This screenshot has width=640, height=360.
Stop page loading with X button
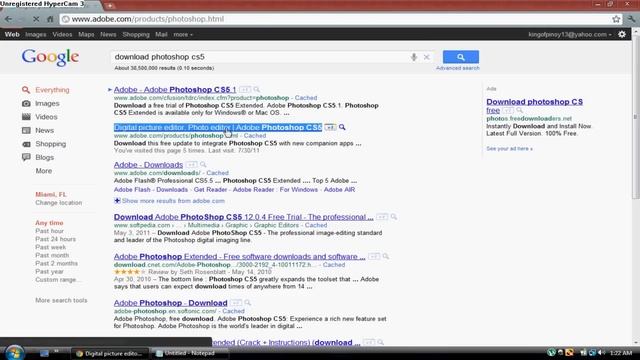coord(36,19)
